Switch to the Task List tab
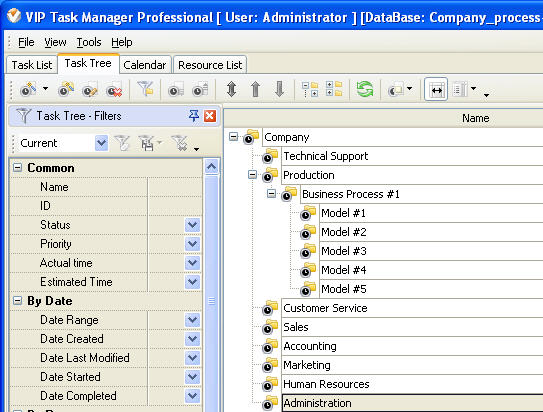The height and width of the screenshot is (412, 543). tap(32, 65)
